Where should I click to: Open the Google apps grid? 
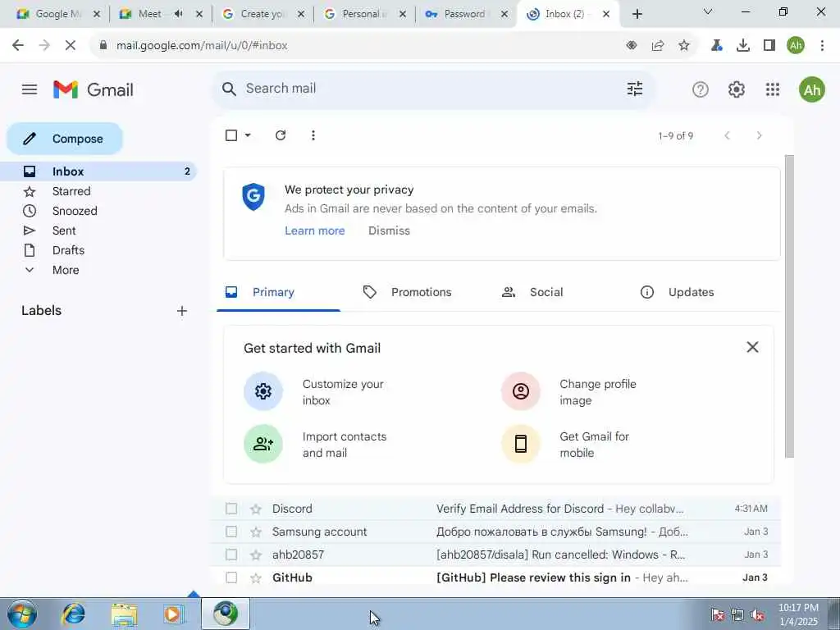[773, 89]
